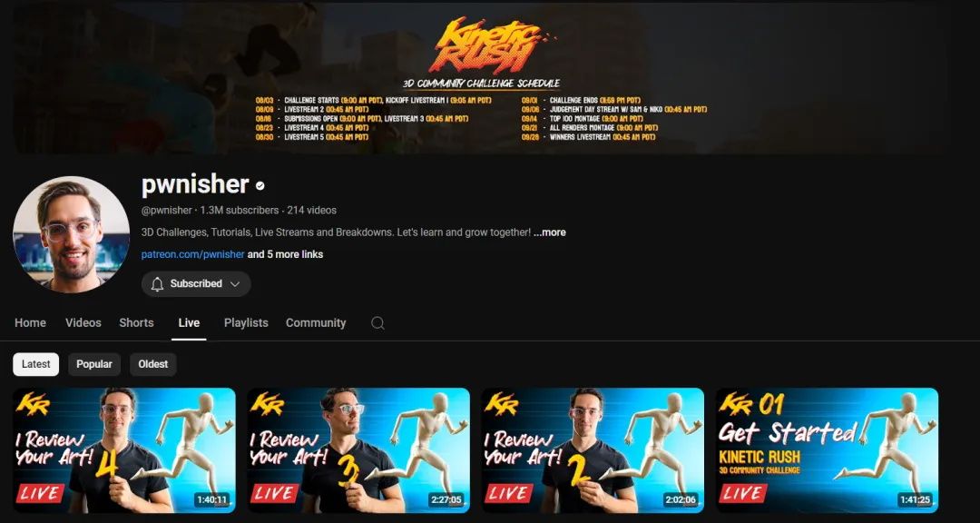The image size is (980, 523).
Task: Click the verified checkmark badge beside pwnisher
Action: [x=260, y=186]
